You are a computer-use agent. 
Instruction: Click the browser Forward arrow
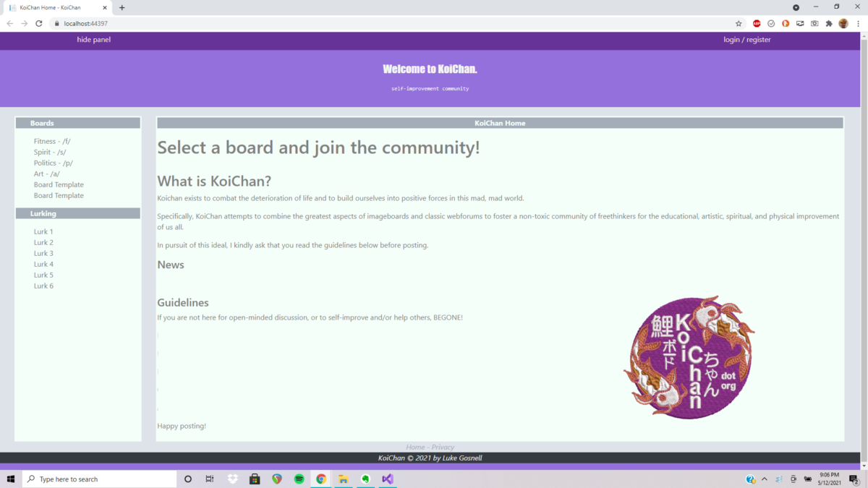25,23
